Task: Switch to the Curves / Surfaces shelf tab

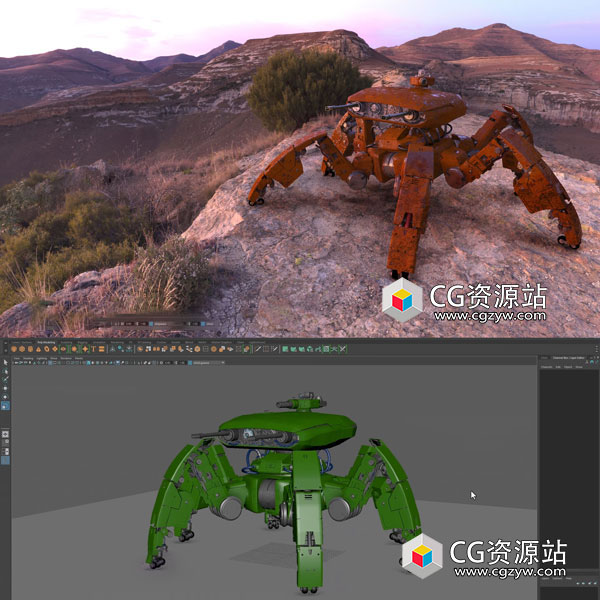Action: 21,342
